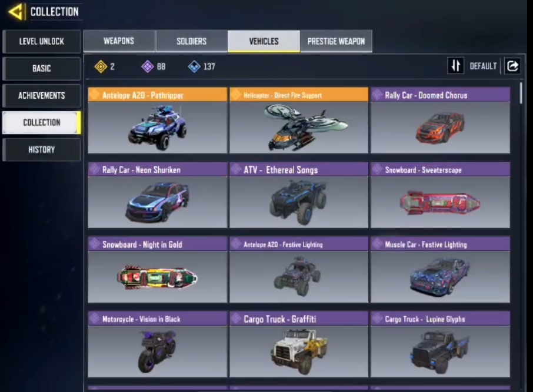
Task: Choose the ATV - Ethereal Songs card
Action: tap(299, 195)
